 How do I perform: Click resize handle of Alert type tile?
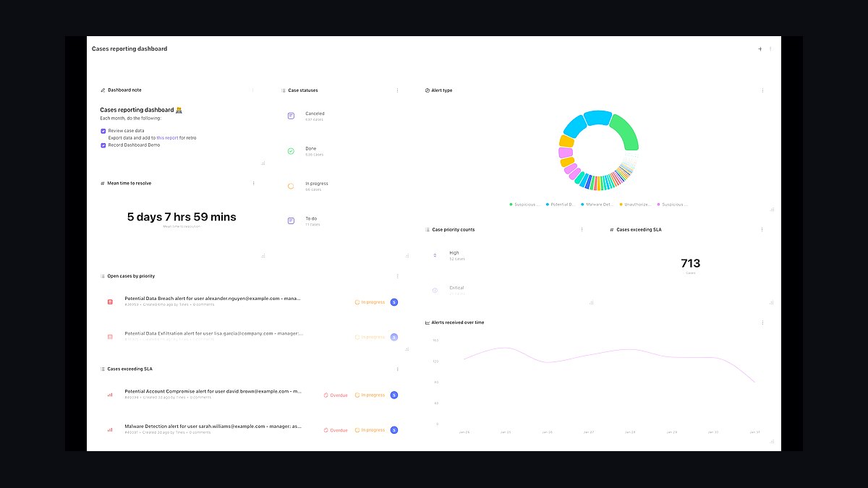tap(773, 210)
